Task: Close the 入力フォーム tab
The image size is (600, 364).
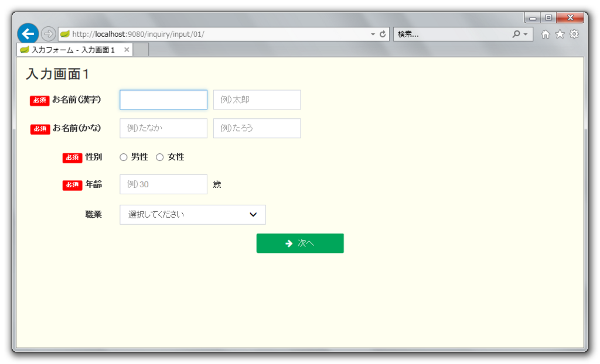Action: [x=127, y=50]
